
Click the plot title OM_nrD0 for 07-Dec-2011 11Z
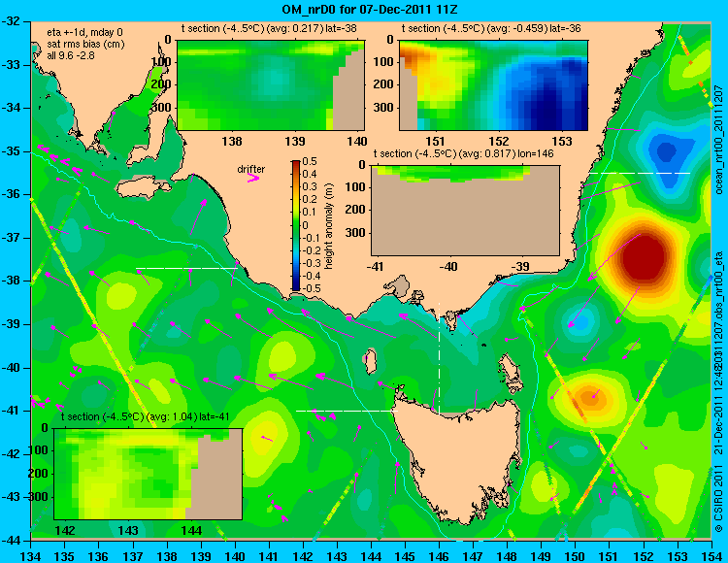[370, 9]
